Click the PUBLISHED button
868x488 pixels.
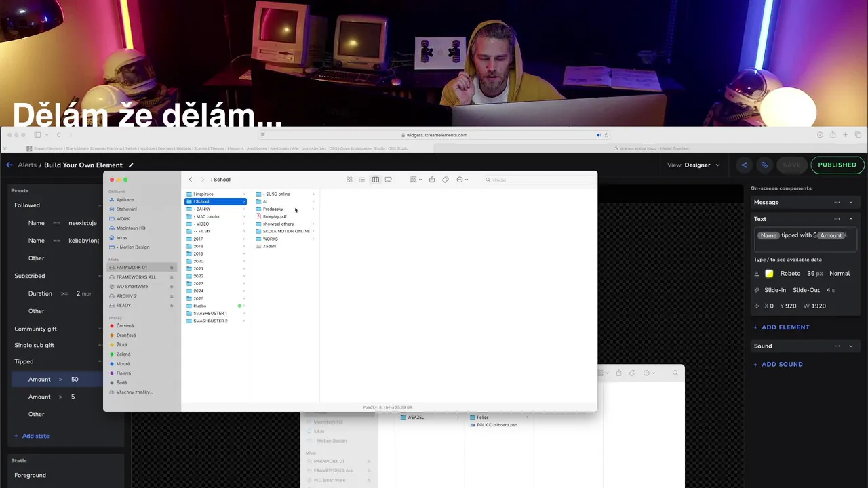837,165
